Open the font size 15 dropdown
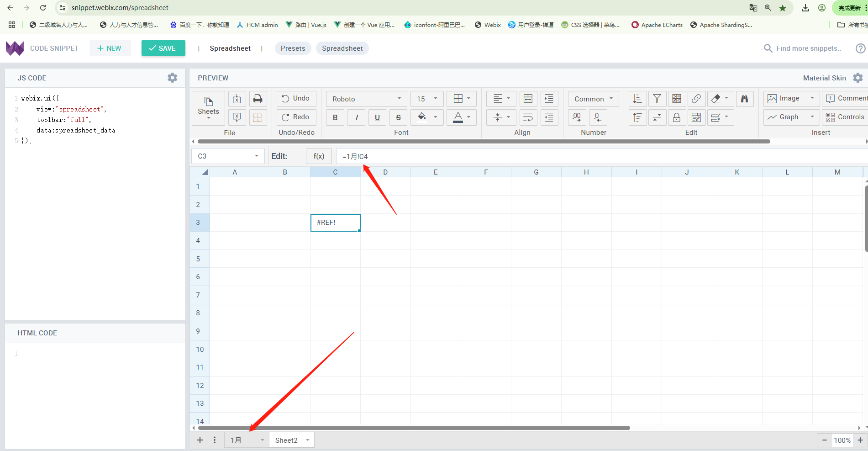The image size is (868, 451). point(426,99)
